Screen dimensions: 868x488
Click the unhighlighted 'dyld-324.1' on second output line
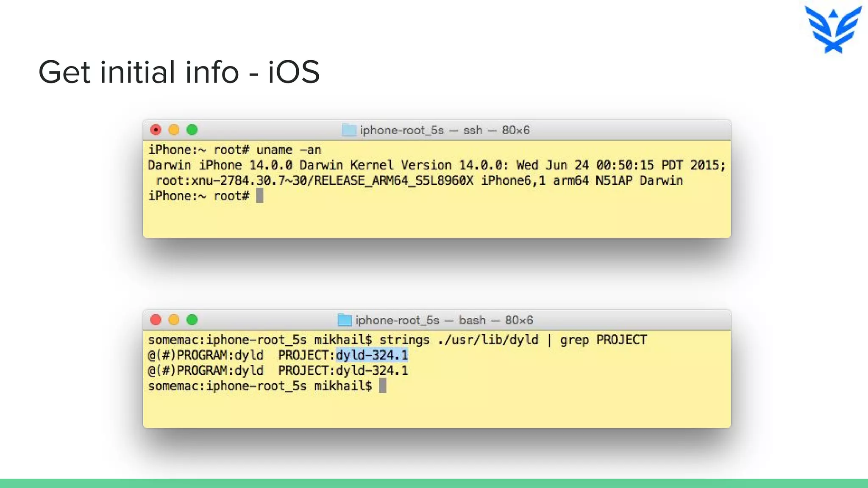point(372,371)
